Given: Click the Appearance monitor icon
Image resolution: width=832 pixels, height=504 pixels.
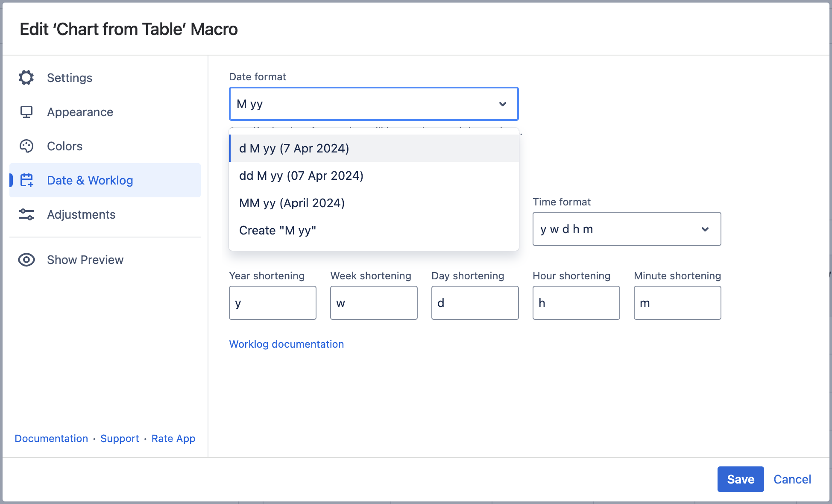Looking at the screenshot, I should point(26,112).
